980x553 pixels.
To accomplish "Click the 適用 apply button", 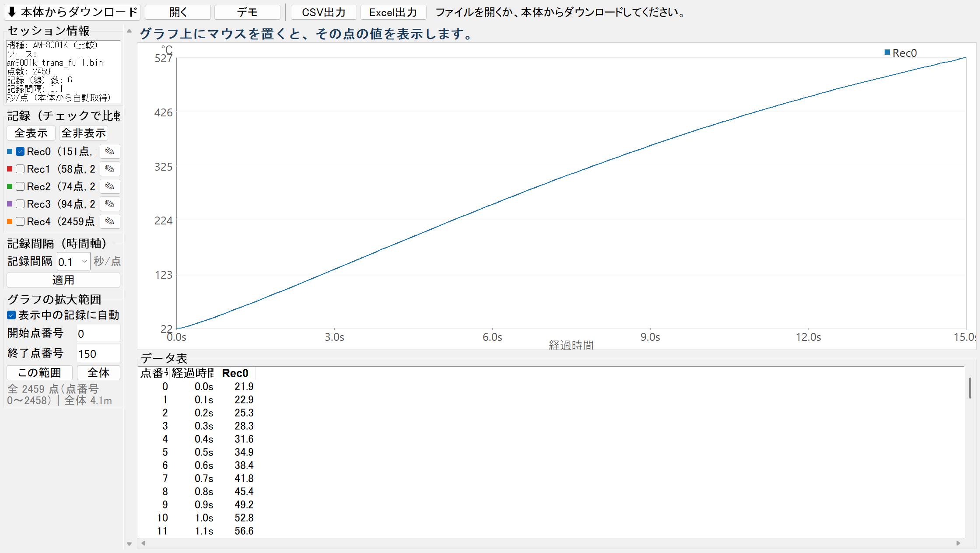I will pos(63,280).
